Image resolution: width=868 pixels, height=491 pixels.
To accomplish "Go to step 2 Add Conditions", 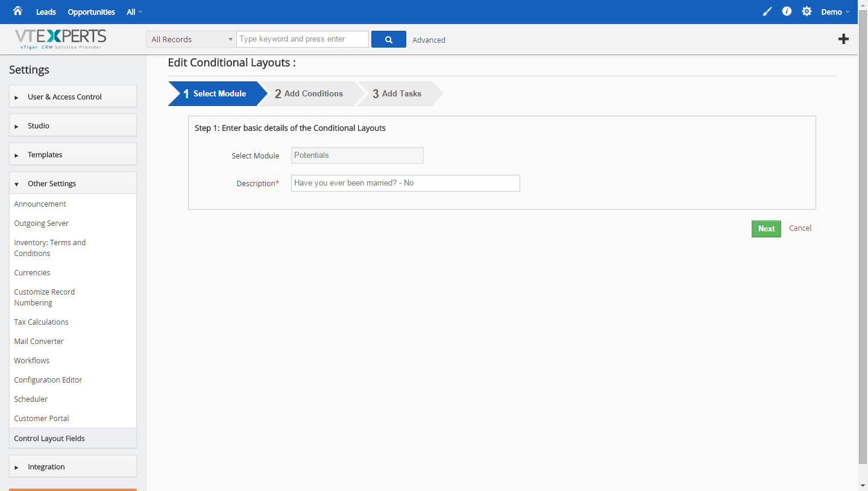I will [311, 93].
